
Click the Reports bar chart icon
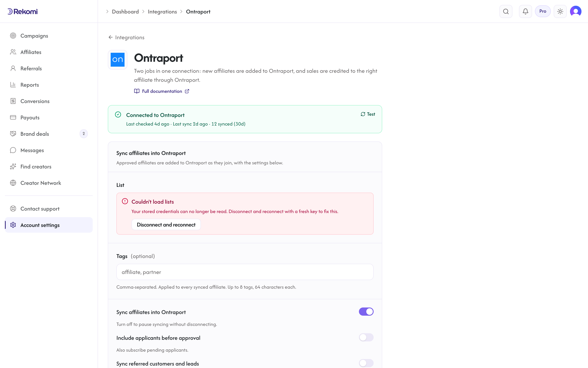(13, 85)
